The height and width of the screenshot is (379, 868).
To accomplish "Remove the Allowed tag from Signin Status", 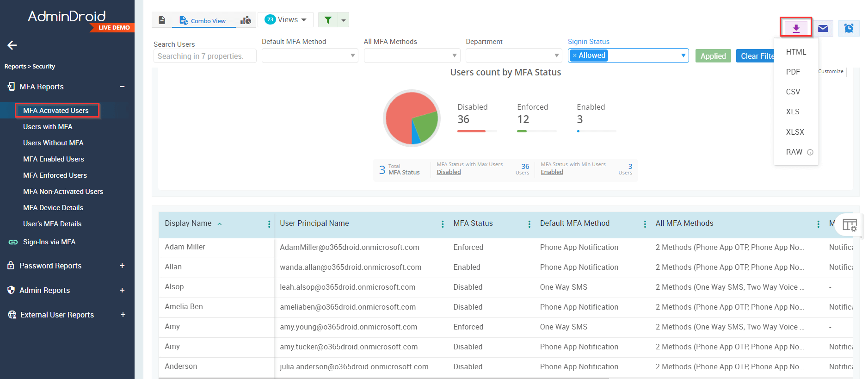I will point(574,56).
